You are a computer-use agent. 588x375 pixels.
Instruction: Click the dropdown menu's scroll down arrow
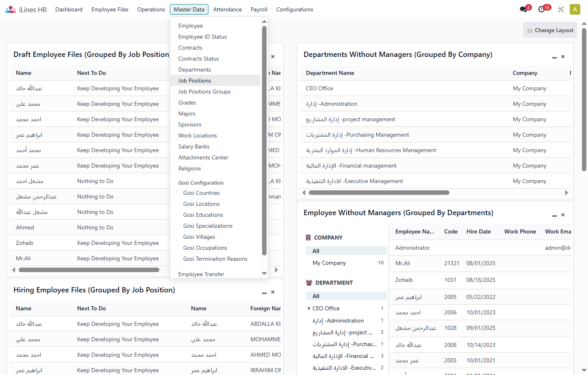264,274
